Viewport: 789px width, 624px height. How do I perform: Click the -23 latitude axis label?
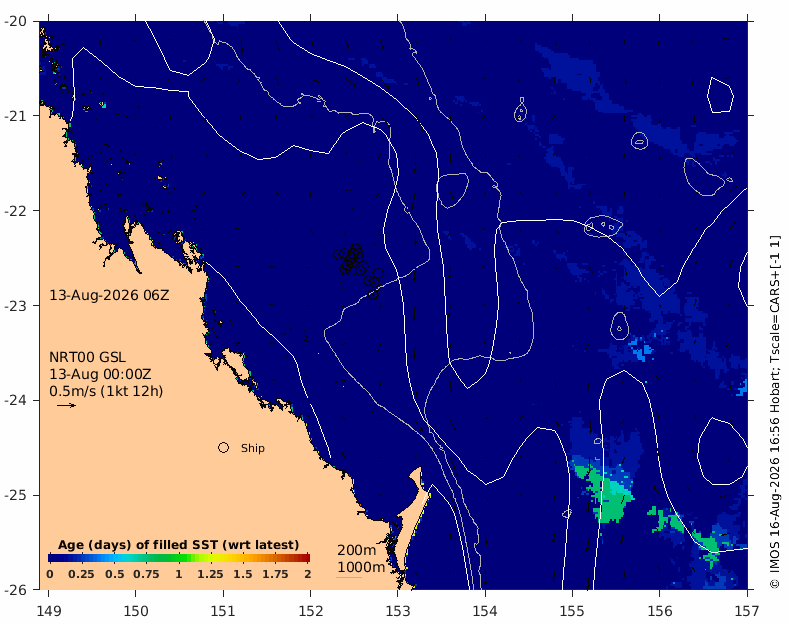[x=16, y=305]
